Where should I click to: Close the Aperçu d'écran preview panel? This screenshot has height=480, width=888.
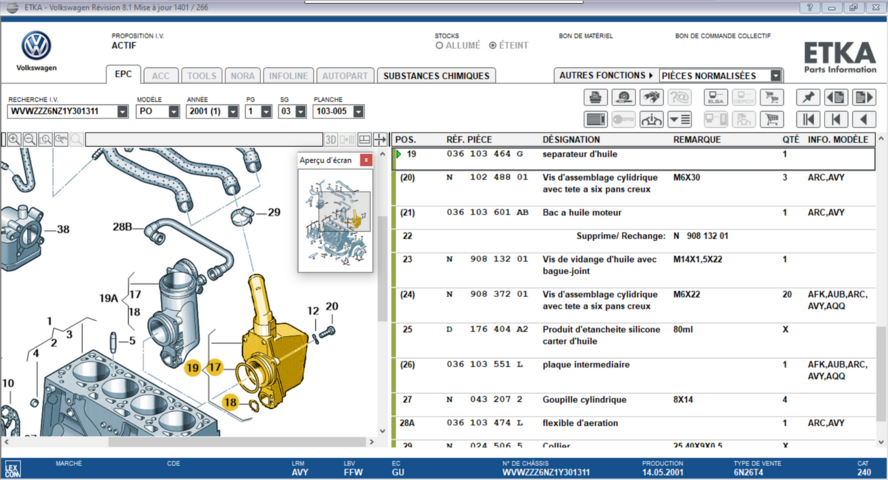tap(366, 160)
